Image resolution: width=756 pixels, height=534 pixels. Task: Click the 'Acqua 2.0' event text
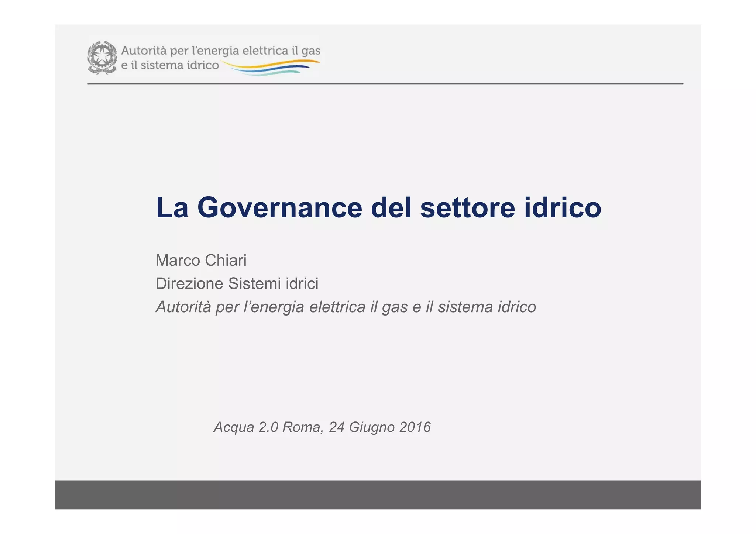point(246,427)
